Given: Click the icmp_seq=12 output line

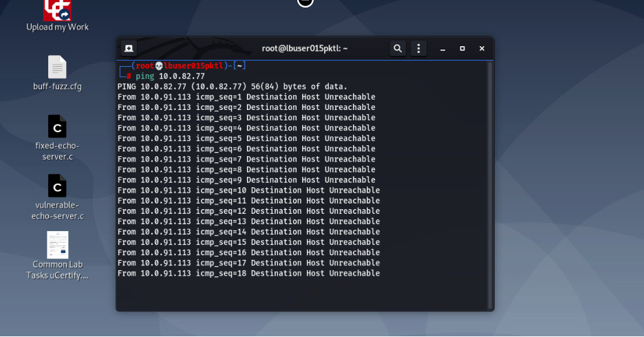Looking at the screenshot, I should tap(249, 211).
